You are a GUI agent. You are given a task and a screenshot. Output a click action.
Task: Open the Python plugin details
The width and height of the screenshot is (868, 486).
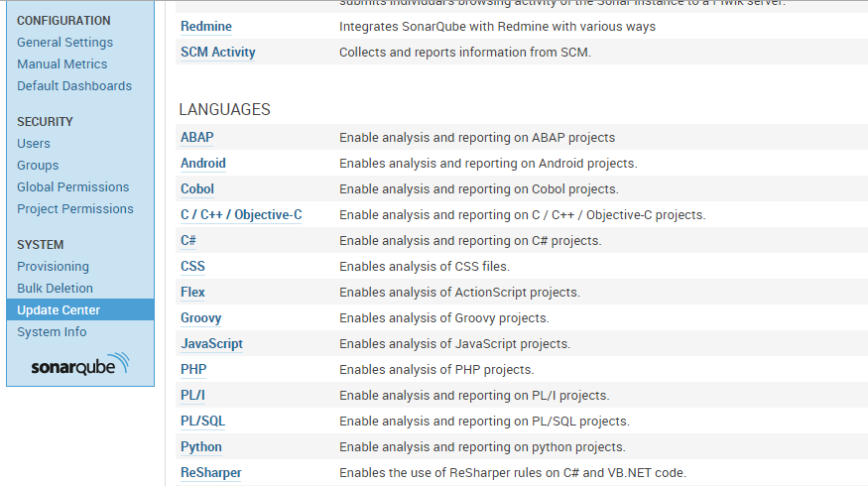[201, 447]
